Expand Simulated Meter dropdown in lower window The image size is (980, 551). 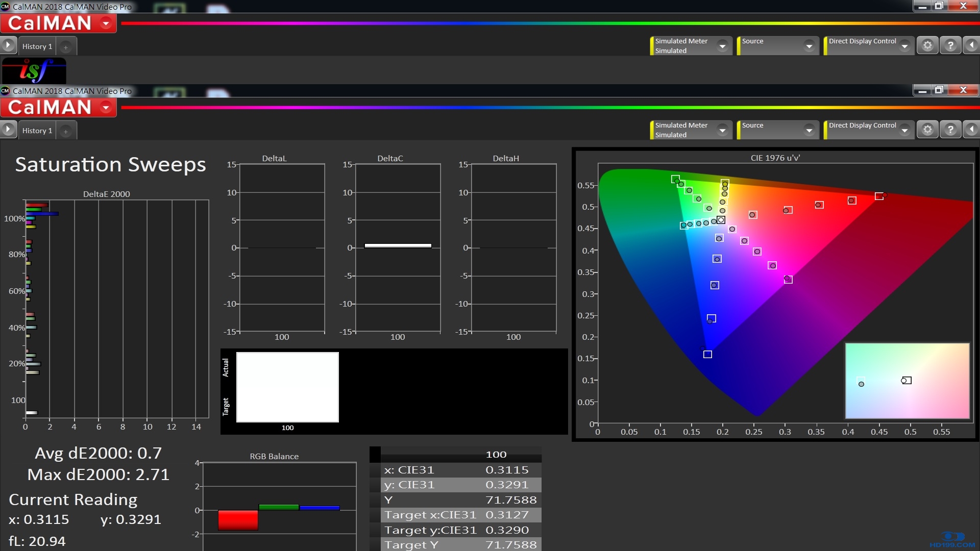click(722, 130)
